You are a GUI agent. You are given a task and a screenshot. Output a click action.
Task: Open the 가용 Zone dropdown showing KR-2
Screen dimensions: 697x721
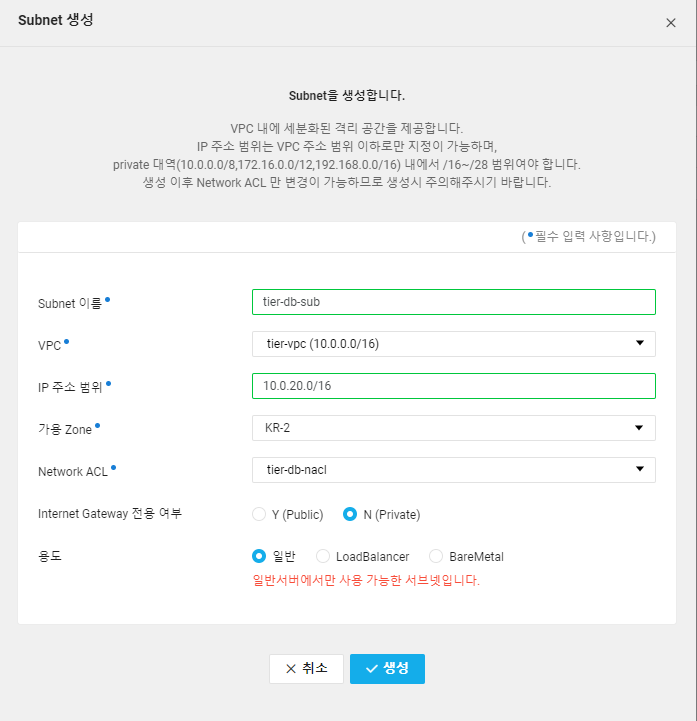pos(454,428)
